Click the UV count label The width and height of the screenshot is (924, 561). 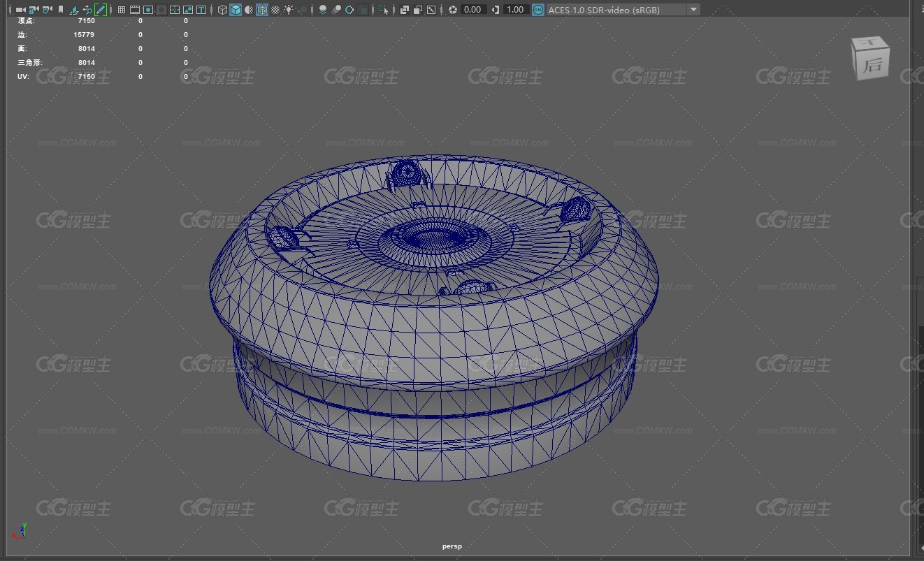coord(23,77)
